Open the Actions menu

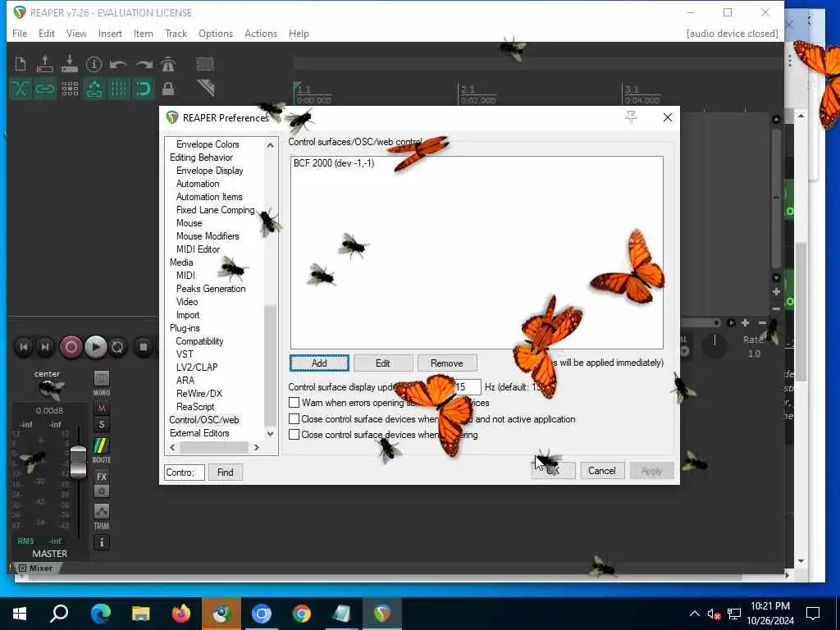(261, 33)
